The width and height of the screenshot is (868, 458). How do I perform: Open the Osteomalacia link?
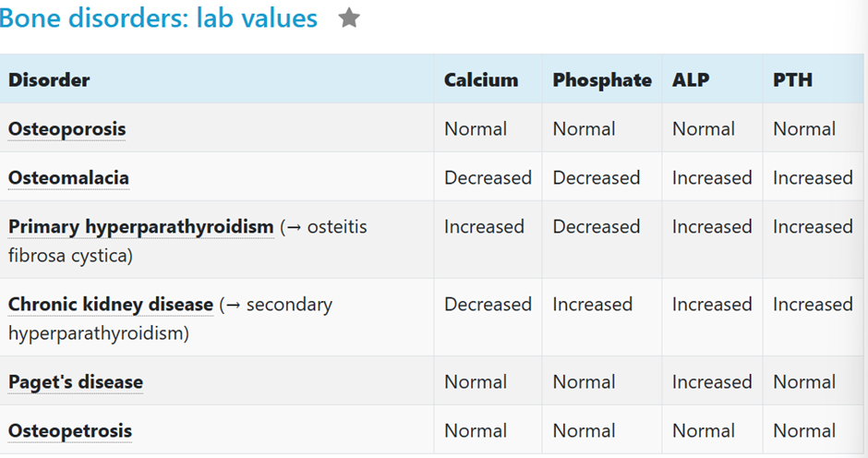68,178
